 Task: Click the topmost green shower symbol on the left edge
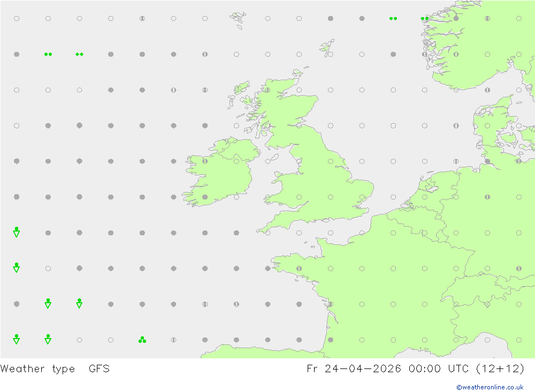tap(17, 232)
